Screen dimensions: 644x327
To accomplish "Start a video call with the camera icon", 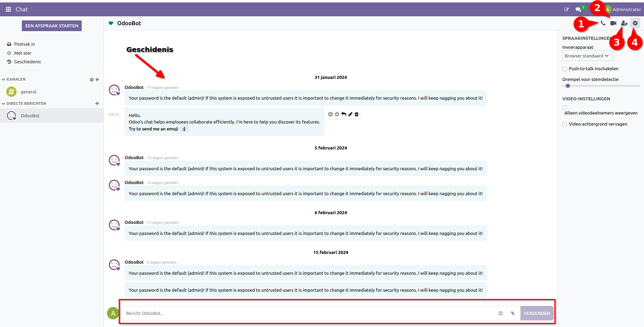I will point(613,23).
